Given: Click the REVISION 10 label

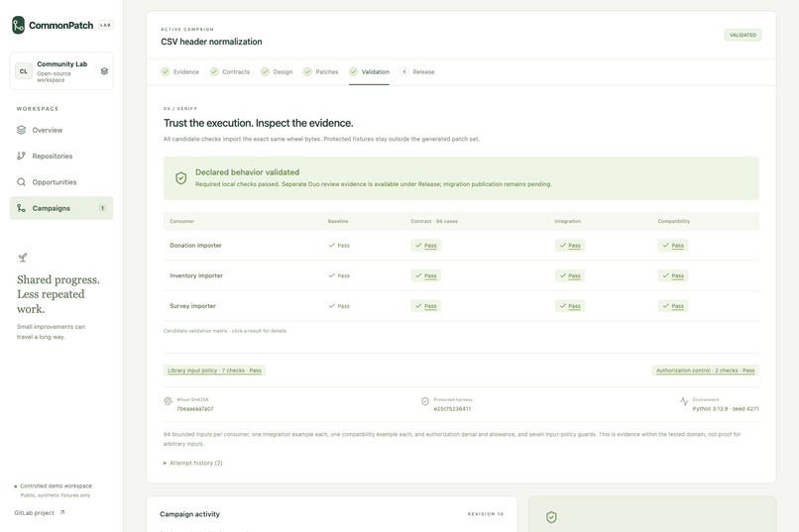Looking at the screenshot, I should point(486,514).
